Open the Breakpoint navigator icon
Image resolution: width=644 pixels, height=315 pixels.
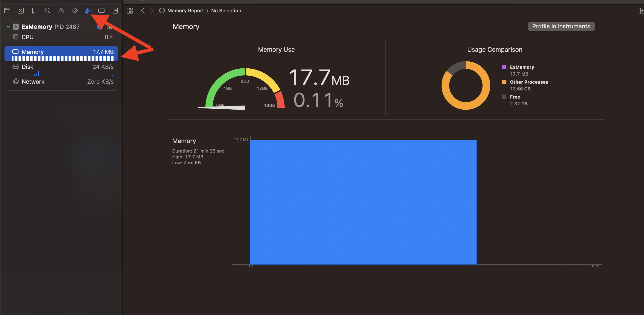coord(102,11)
